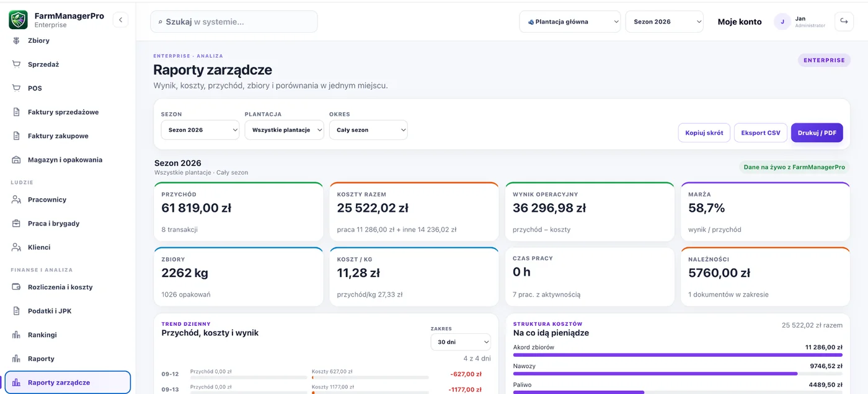Click the Koszty razem 25 522,02 zł card

point(414,212)
